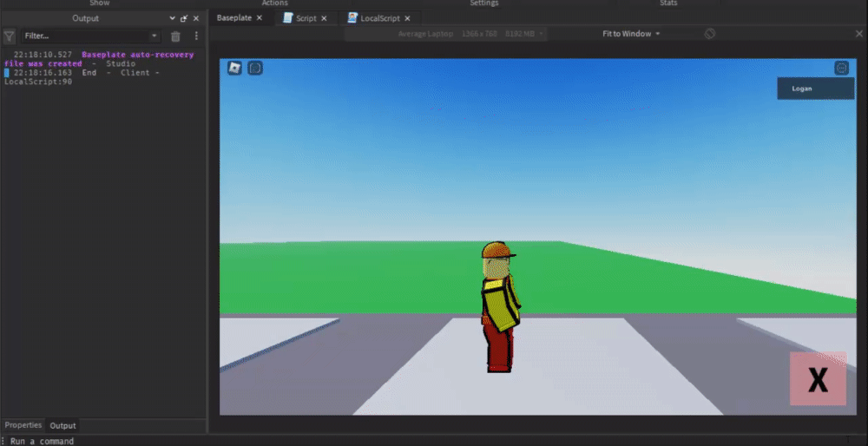This screenshot has height=446, width=868.
Task: Switch to the Baseplate tab
Action: coord(234,17)
